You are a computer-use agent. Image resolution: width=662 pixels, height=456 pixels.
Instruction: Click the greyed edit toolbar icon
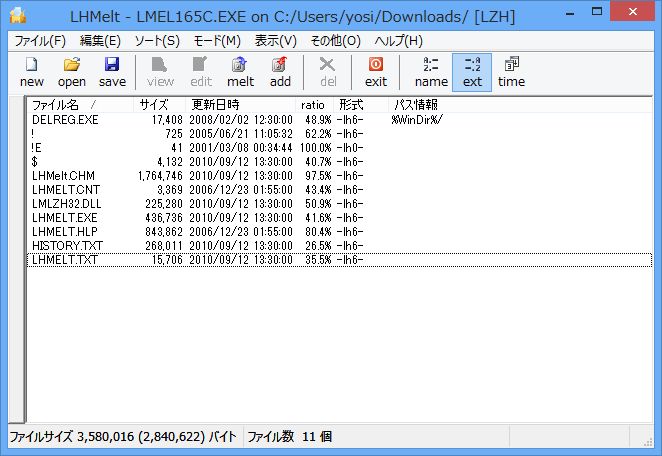pos(201,72)
